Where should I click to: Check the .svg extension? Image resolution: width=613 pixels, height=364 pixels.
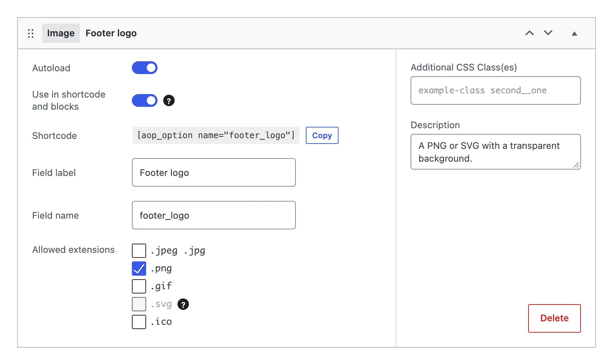coord(139,304)
